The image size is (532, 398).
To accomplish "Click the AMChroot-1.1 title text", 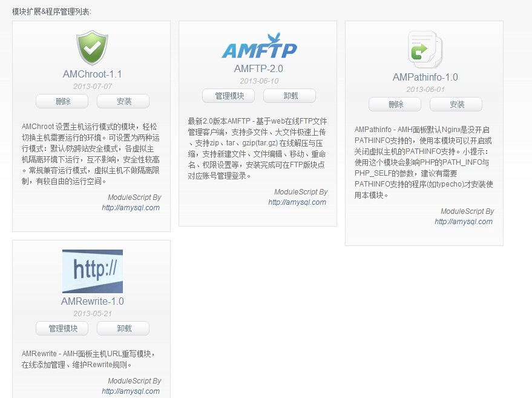I will (92, 75).
